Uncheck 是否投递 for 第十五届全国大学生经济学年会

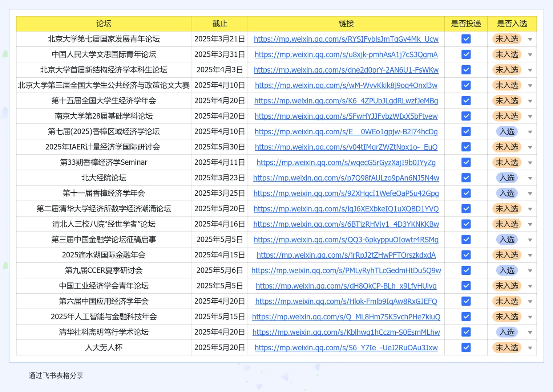point(466,101)
